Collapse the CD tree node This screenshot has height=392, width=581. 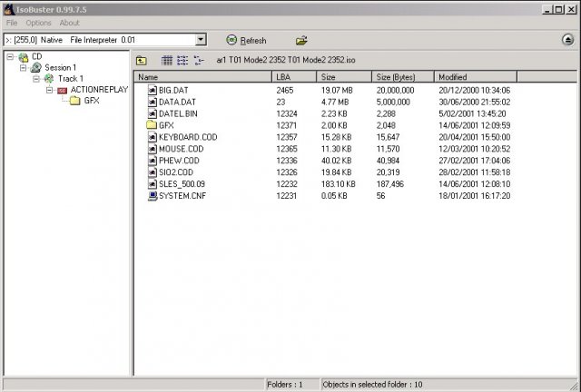coord(10,56)
